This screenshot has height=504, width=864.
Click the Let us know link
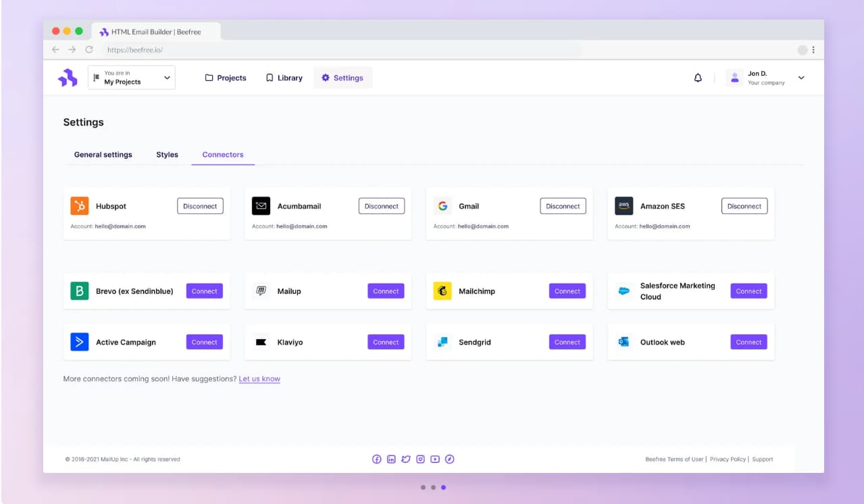coord(259,379)
